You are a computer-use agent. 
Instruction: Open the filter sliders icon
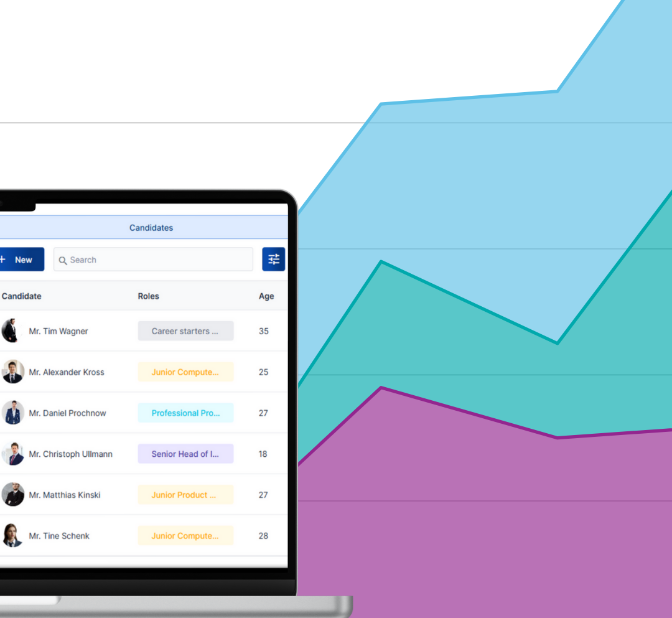[274, 259]
